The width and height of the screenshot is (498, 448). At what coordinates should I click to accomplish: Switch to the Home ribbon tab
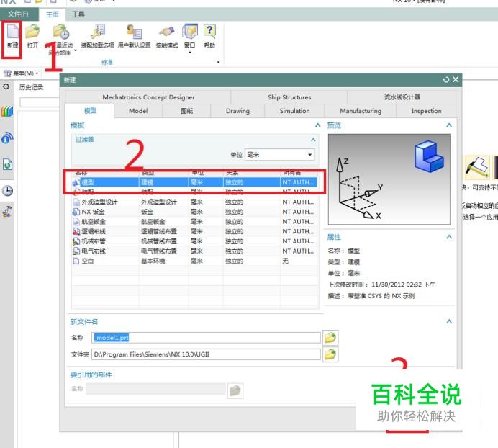53,14
